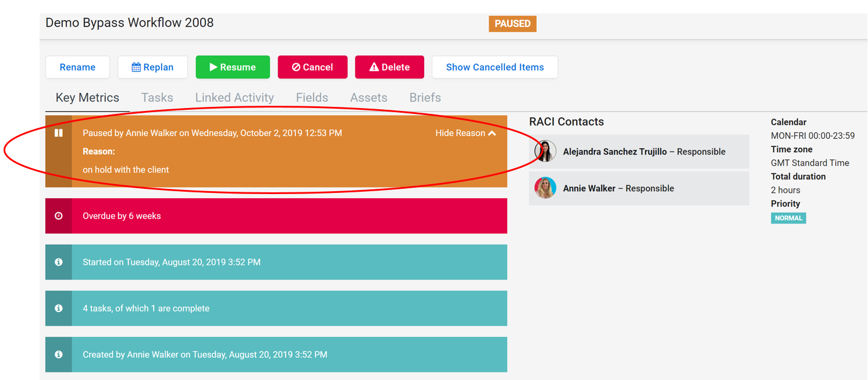Viewport: 868px width, 380px height.
Task: Click the pause icon on the orange banner
Action: 59,133
